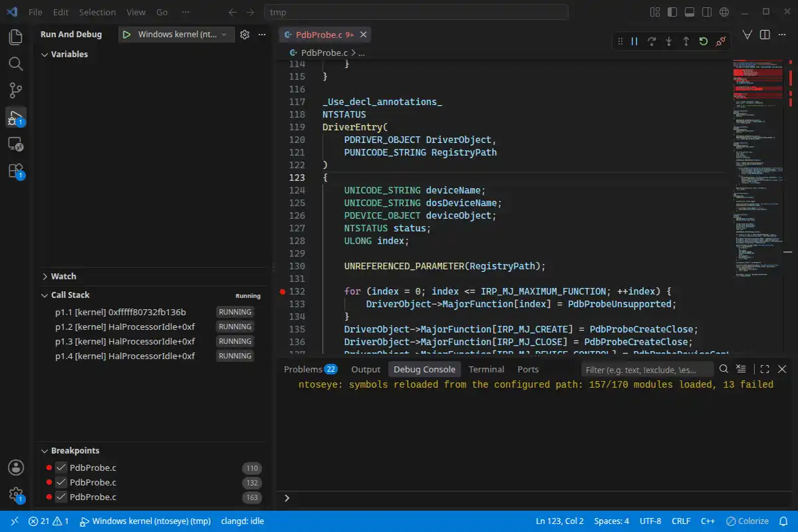The image size is (798, 532).
Task: Click Windows kernel (ntoseye) in status bar
Action: (145, 521)
